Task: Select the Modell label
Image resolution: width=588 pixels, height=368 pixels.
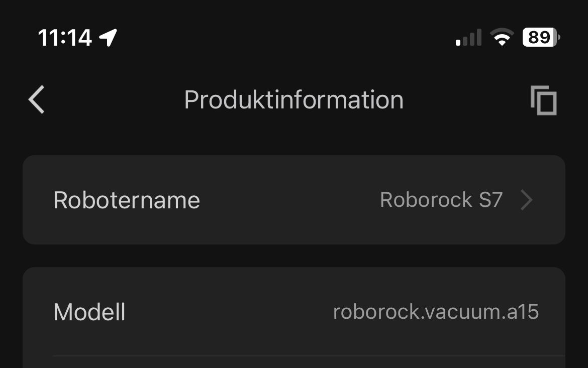Action: [x=89, y=312]
